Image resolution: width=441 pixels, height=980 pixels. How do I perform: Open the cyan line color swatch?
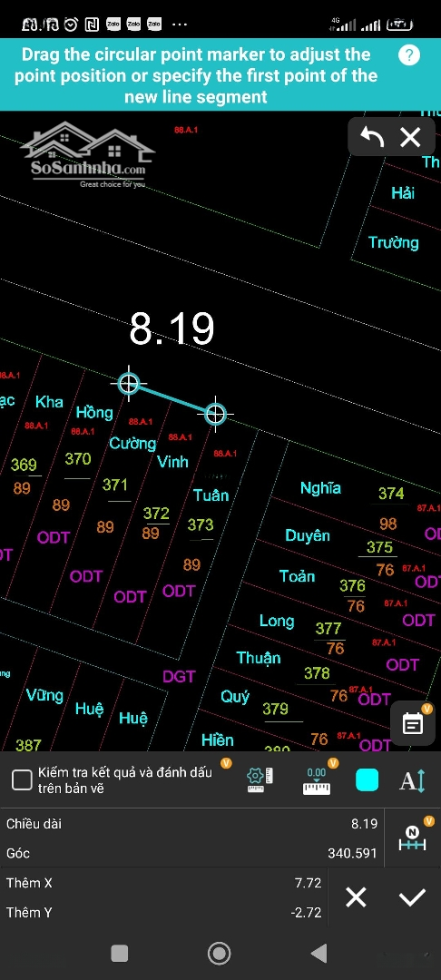coord(367,780)
